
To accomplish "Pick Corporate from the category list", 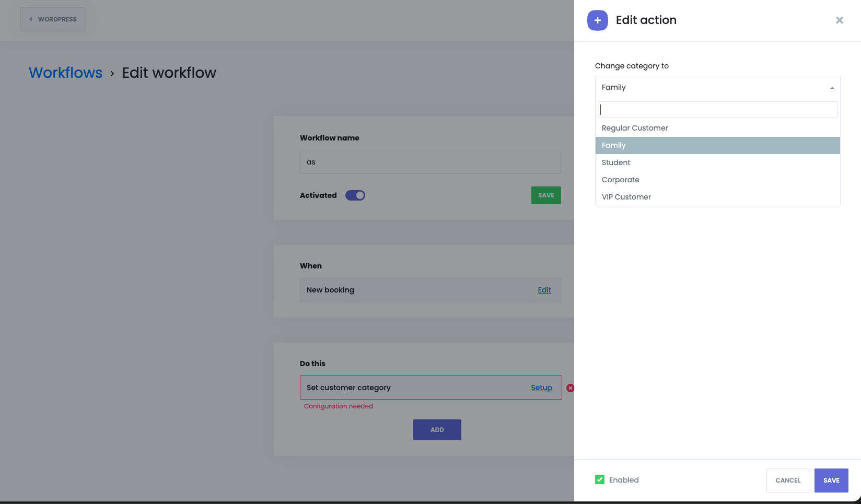I will (620, 180).
